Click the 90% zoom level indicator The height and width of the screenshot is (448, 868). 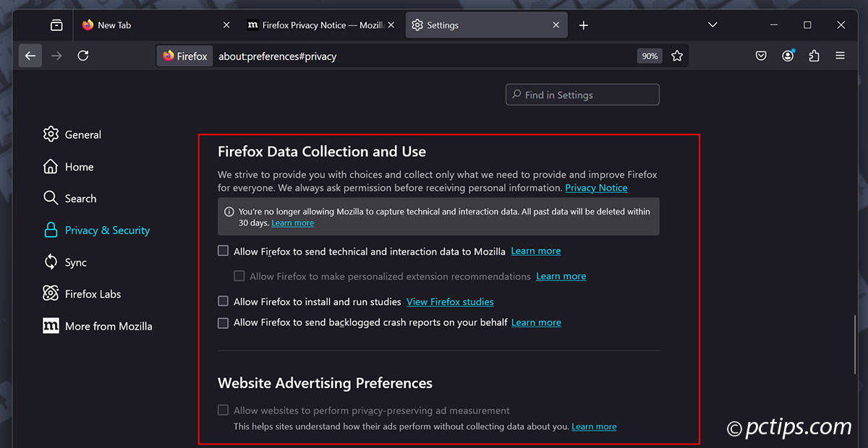(650, 56)
